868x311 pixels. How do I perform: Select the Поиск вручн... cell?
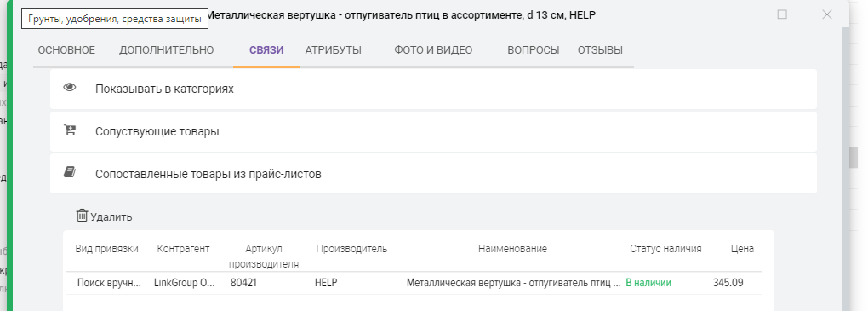tap(109, 283)
